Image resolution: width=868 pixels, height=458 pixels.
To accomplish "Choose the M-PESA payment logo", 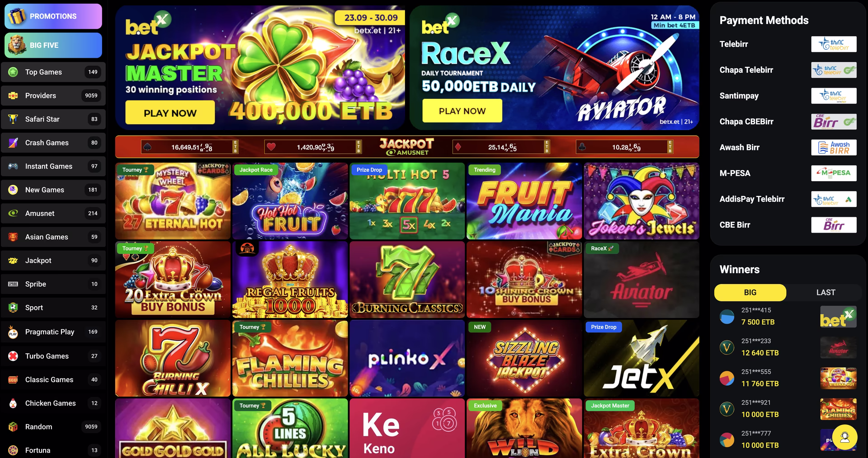I will click(834, 173).
